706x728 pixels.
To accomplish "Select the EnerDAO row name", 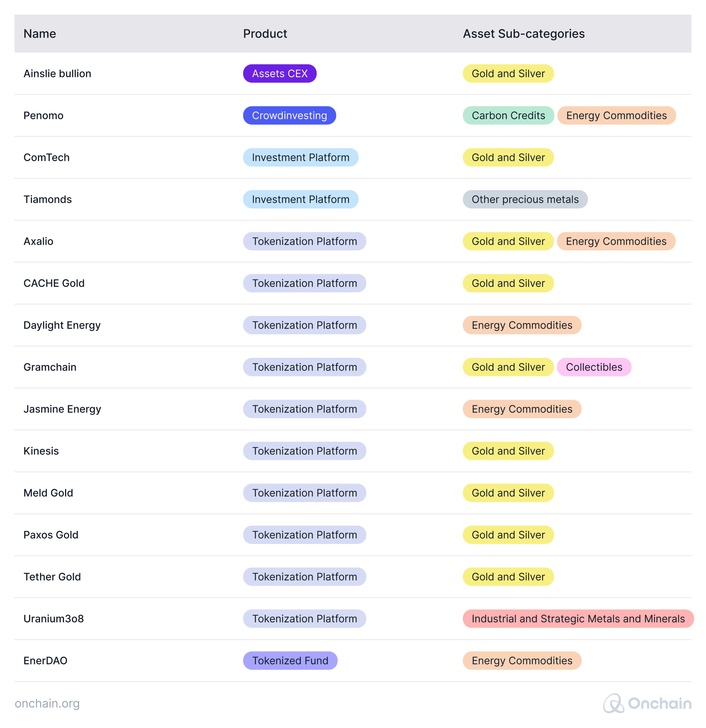I will point(45,660).
